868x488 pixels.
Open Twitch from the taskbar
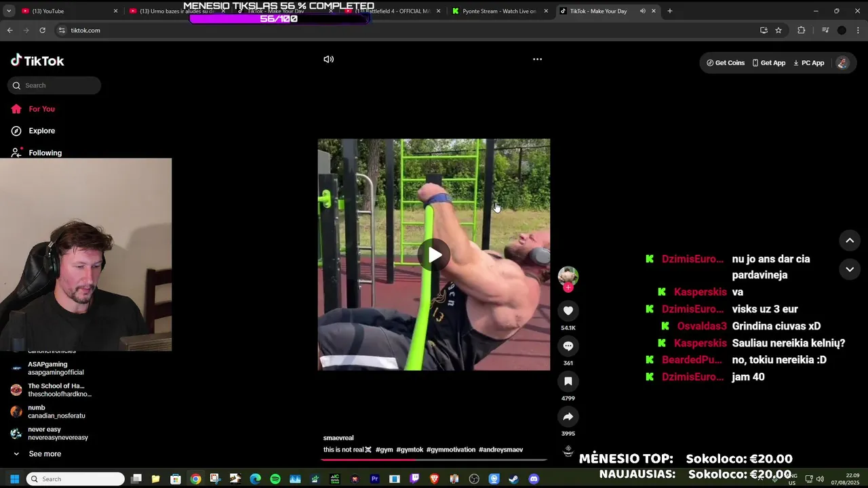(414, 479)
